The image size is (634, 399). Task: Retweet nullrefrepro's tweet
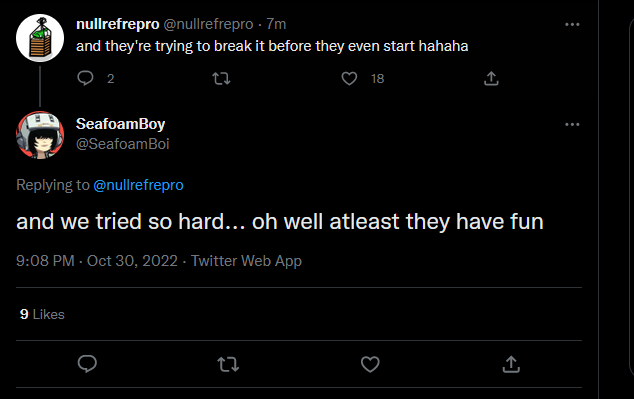(221, 78)
